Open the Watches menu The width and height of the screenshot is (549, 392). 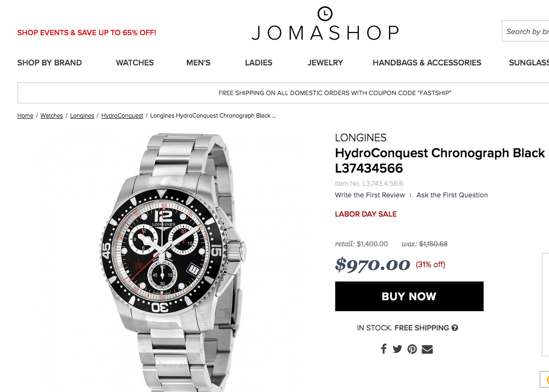click(135, 63)
